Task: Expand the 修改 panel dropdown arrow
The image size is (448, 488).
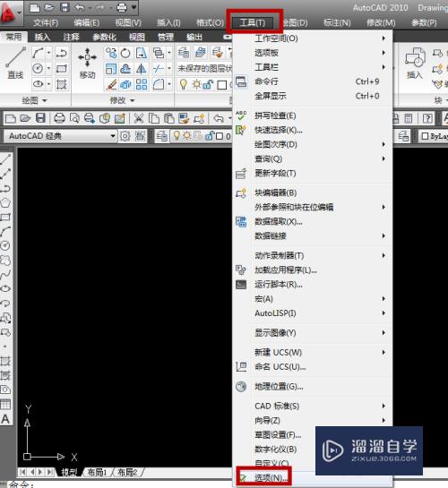Action: tap(133, 100)
